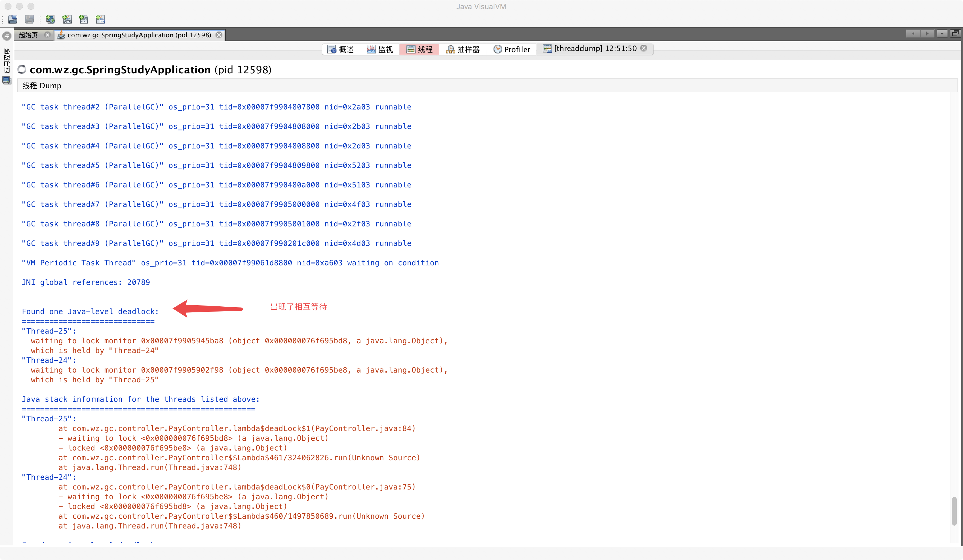Select the 线程 threads tab
The width and height of the screenshot is (963, 560).
[419, 49]
